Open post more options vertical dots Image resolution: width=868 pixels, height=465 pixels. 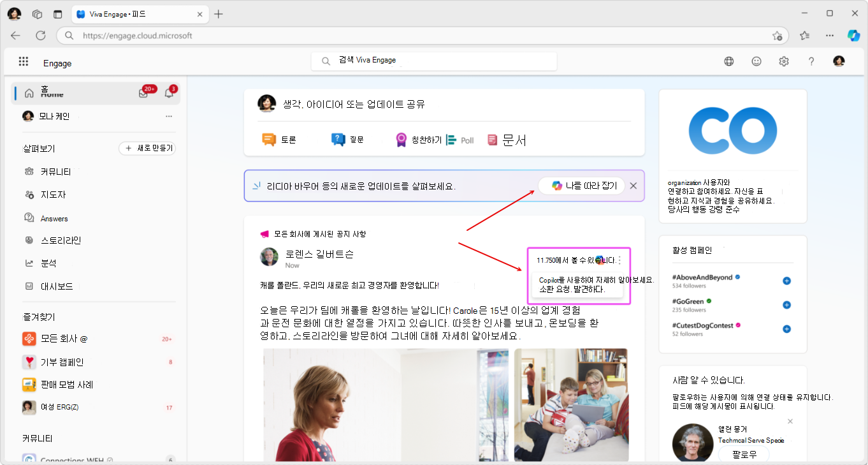click(x=619, y=260)
